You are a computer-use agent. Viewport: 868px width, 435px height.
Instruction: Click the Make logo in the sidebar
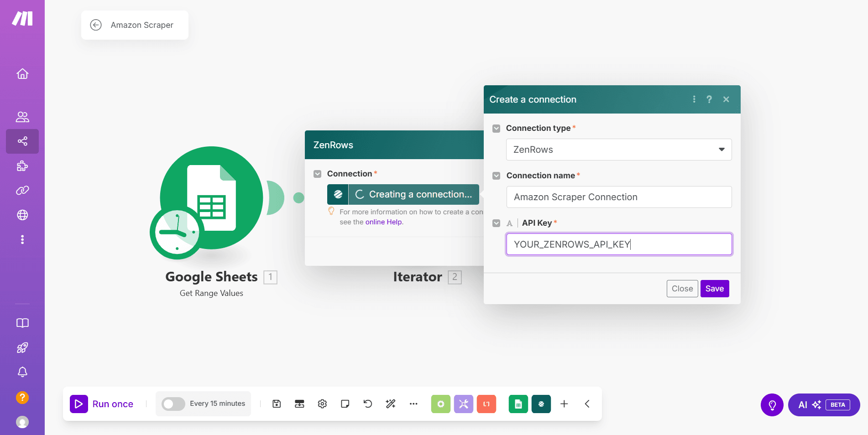tap(22, 19)
